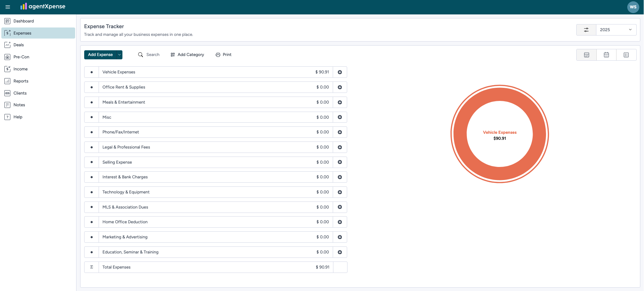
Task: Click plus icon for Technology & Equipment
Action: click(x=340, y=192)
